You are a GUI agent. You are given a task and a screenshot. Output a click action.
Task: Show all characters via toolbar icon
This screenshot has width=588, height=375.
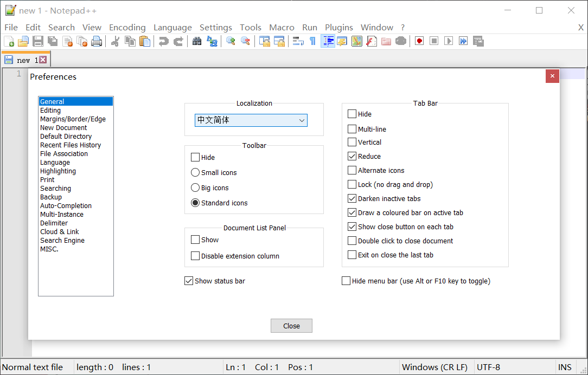tap(314, 41)
